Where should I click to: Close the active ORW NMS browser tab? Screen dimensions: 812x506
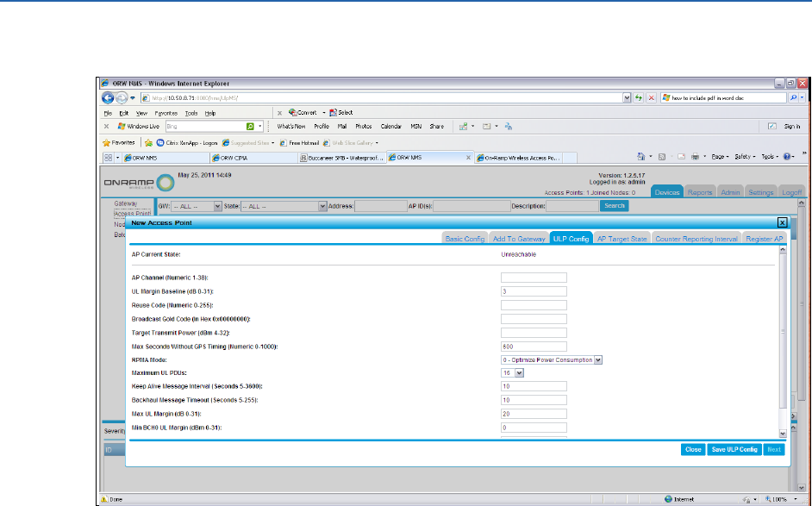pyautogui.click(x=468, y=158)
